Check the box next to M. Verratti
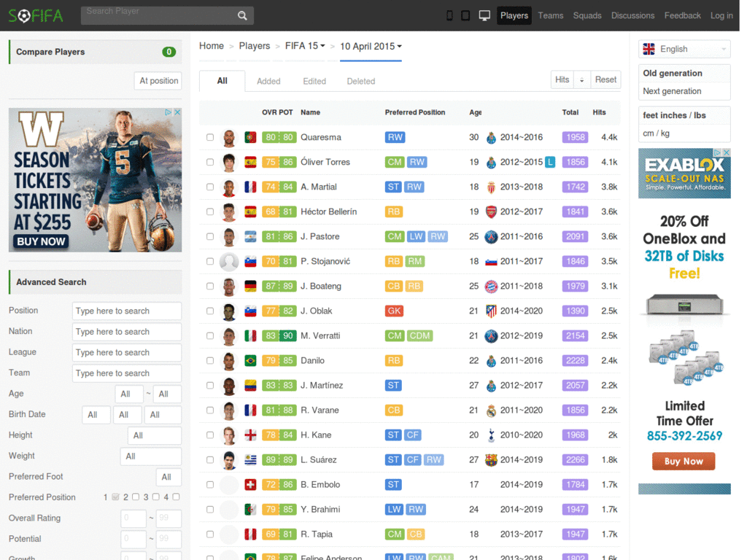The image size is (747, 560). coord(210,335)
